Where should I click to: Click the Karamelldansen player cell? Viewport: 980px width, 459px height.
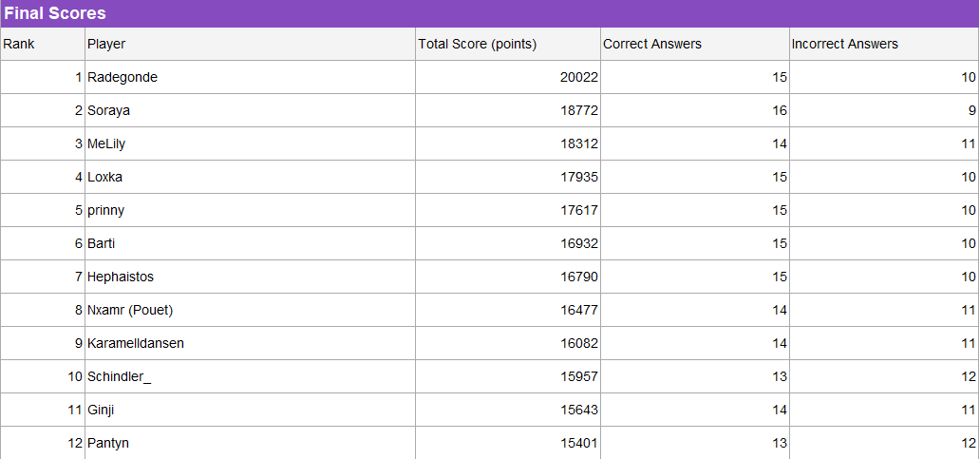[250, 343]
